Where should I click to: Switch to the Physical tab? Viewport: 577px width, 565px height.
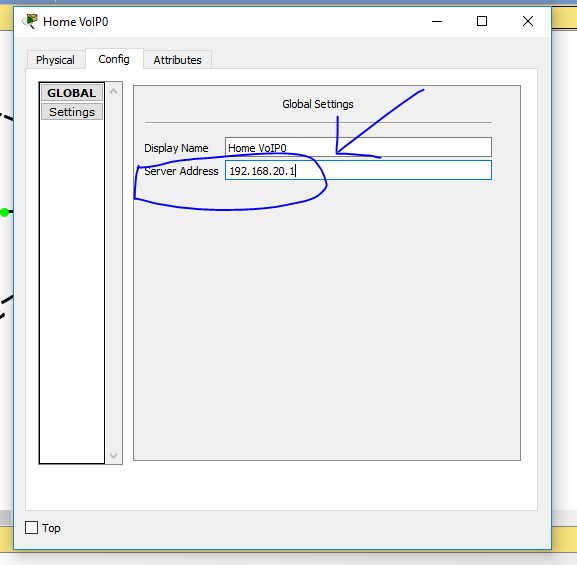pos(56,60)
